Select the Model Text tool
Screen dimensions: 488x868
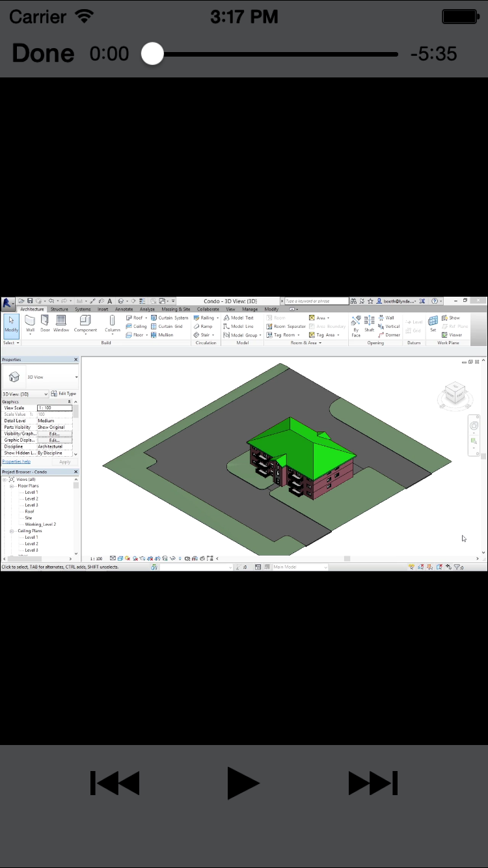[239, 318]
